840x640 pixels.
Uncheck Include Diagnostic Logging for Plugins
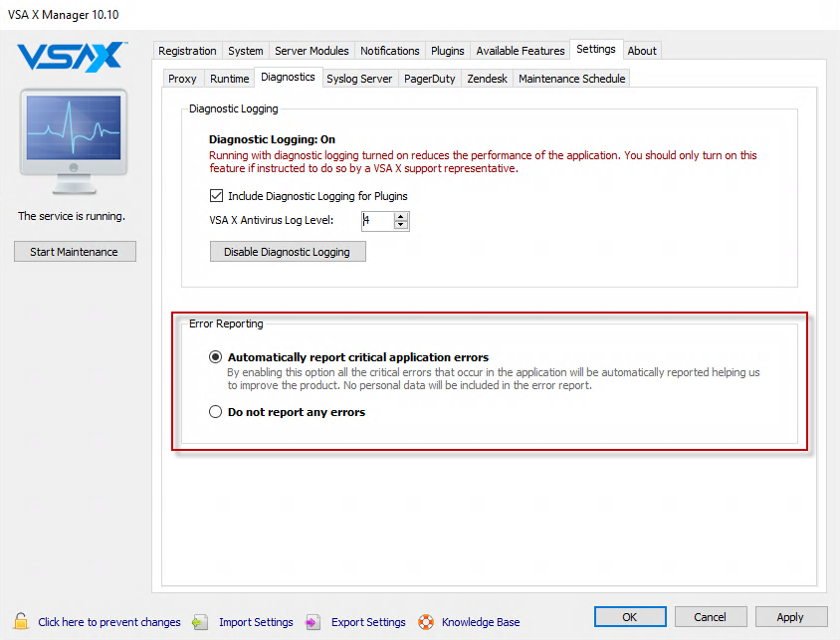[216, 195]
